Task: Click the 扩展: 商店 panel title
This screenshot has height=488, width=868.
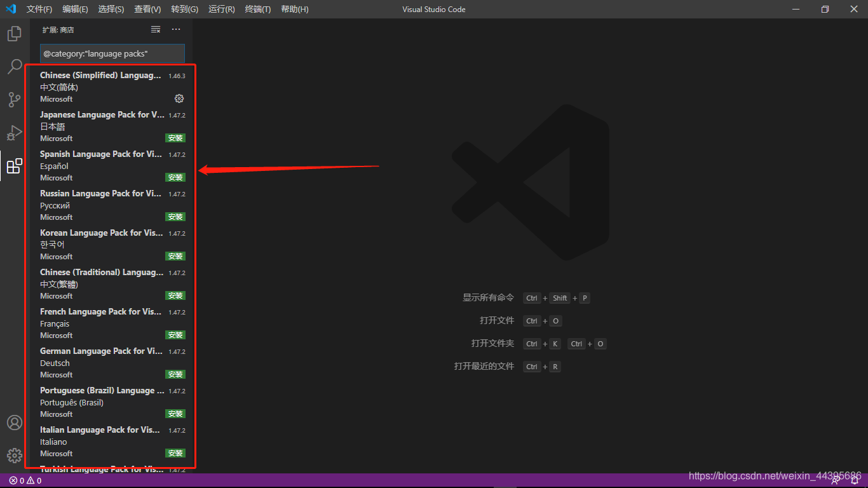Action: pyautogui.click(x=58, y=30)
